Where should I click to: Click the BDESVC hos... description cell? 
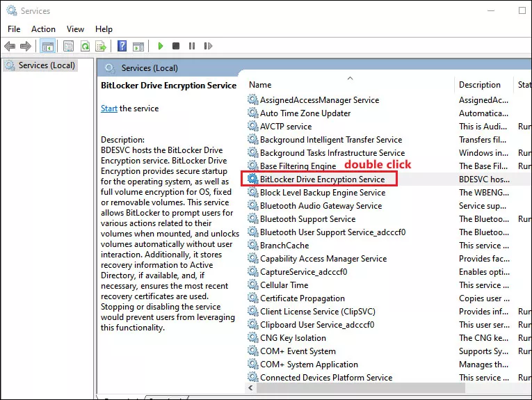pyautogui.click(x=484, y=179)
